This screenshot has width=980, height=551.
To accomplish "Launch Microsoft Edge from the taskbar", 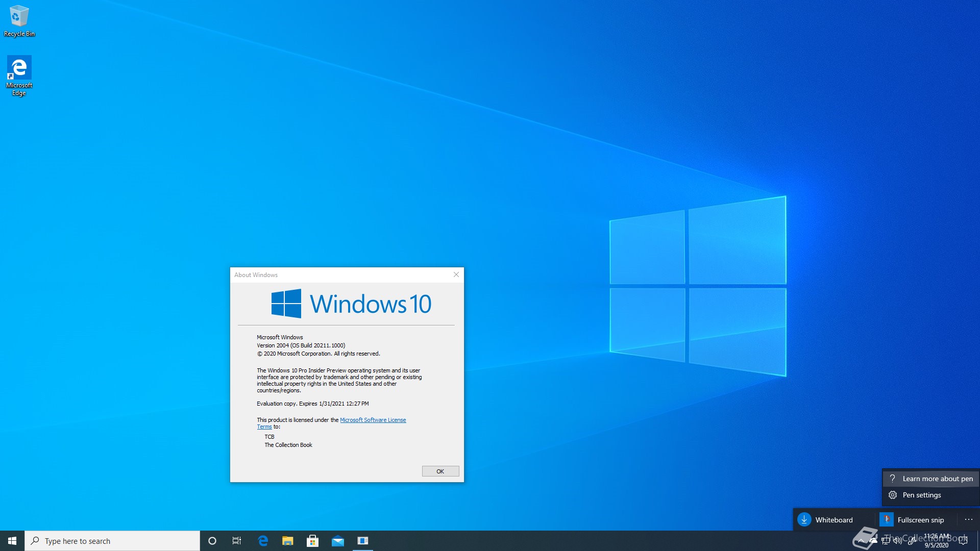I will tap(263, 541).
